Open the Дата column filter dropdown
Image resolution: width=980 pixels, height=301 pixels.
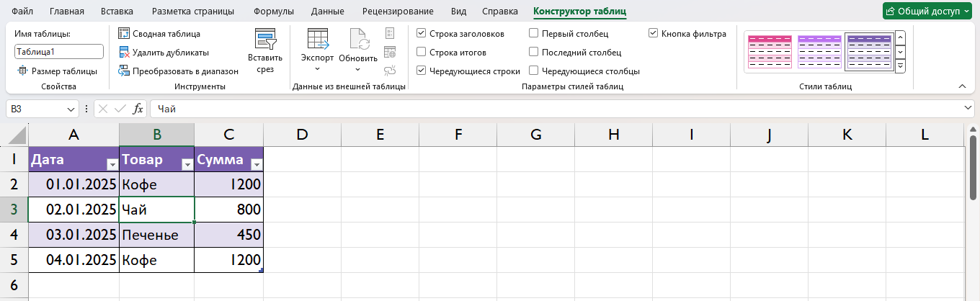click(x=112, y=164)
